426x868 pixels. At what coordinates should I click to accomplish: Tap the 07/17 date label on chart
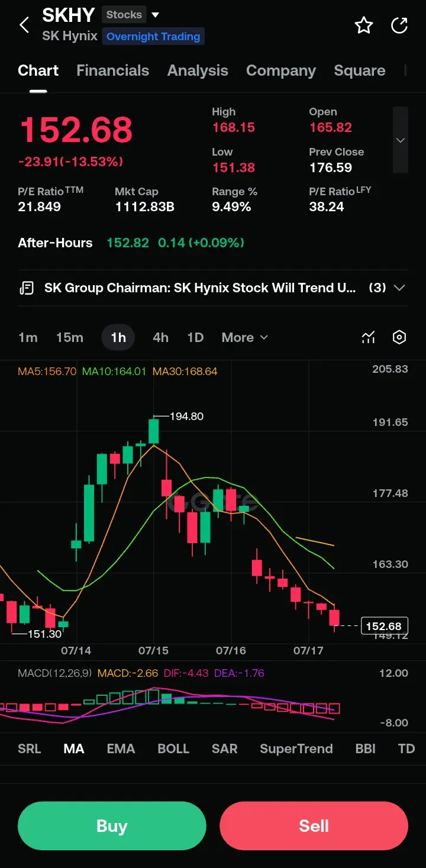click(x=308, y=650)
